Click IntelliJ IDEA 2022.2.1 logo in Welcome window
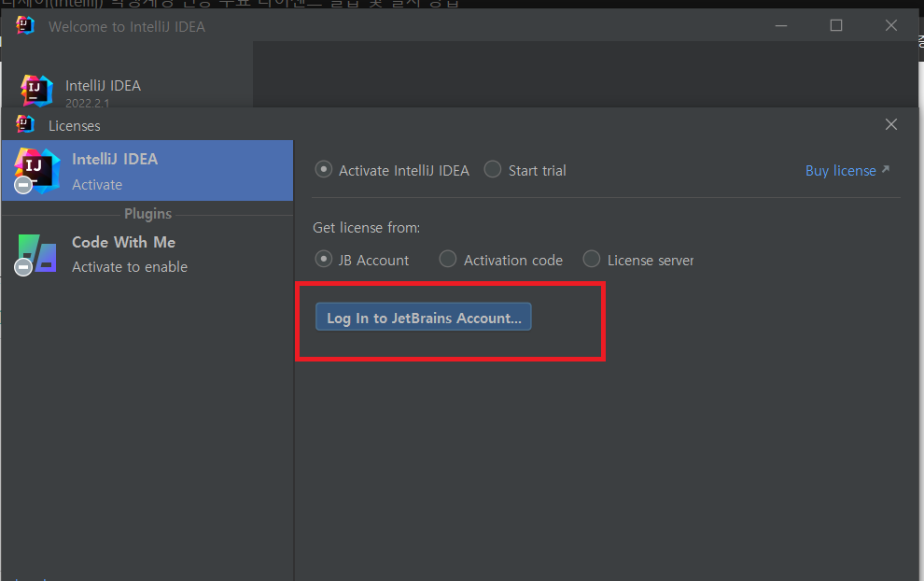The width and height of the screenshot is (924, 581). click(x=36, y=91)
